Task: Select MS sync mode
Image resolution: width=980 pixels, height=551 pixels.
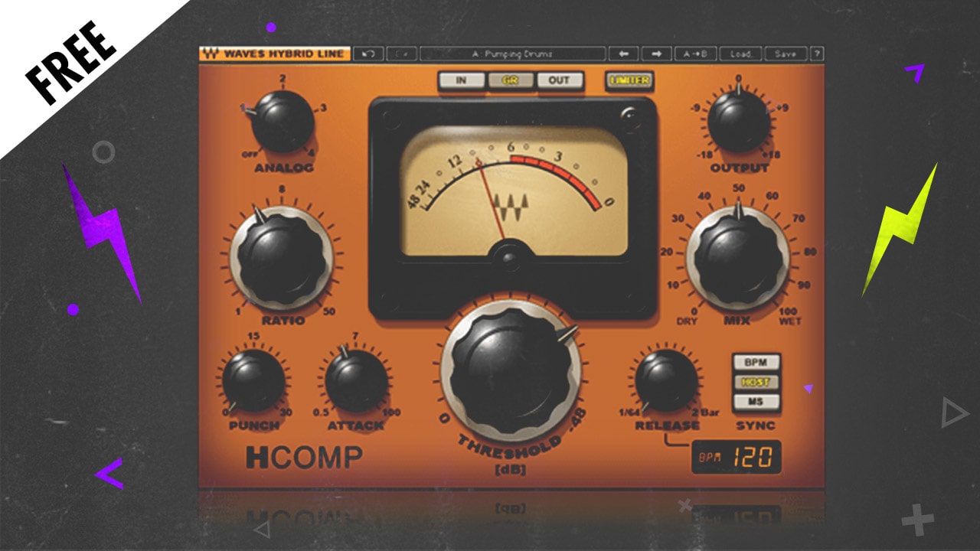Action: pyautogui.click(x=756, y=402)
